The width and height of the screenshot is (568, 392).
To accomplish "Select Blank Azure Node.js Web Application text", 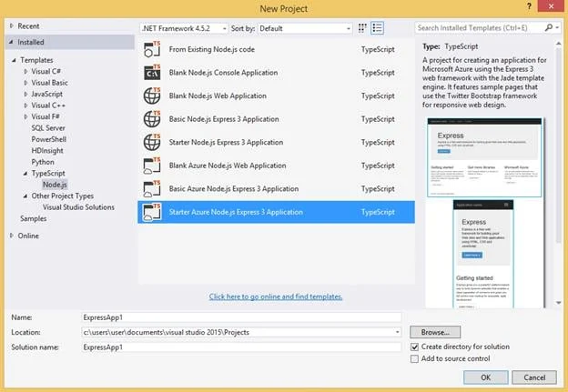I will pyautogui.click(x=228, y=166).
